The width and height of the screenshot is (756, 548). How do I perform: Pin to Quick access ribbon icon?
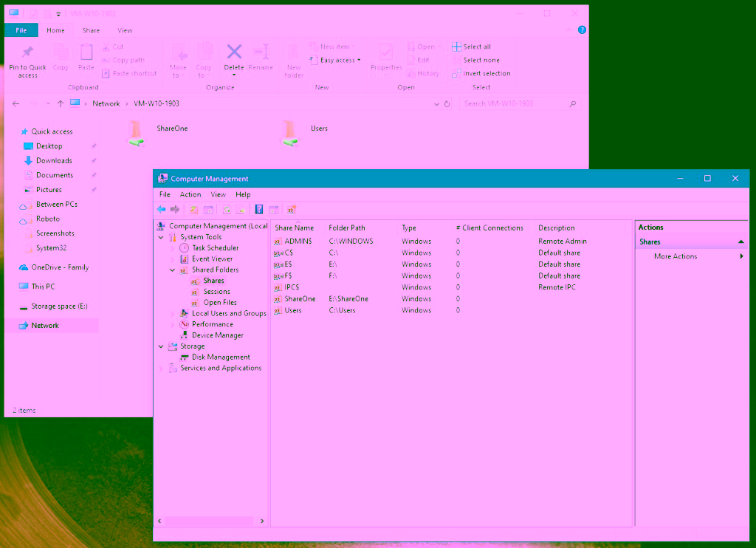[x=28, y=61]
